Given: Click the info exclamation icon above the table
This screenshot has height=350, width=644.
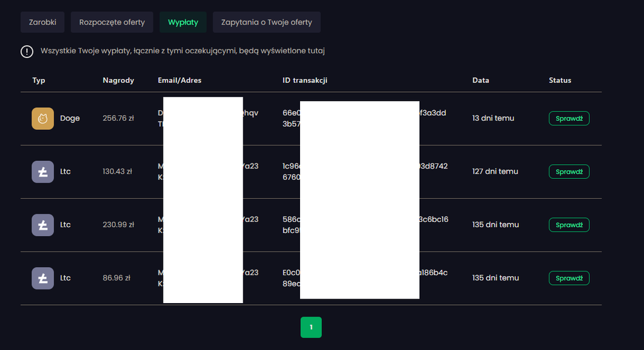Looking at the screenshot, I should (x=26, y=51).
